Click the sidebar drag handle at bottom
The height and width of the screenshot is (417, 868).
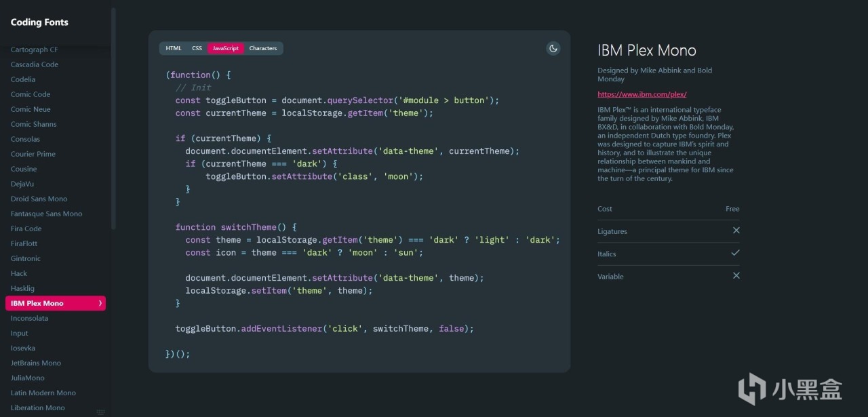coord(100,412)
